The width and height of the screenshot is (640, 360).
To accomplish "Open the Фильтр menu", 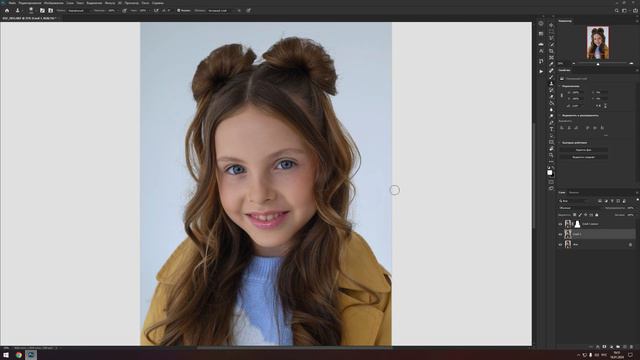I will click(x=110, y=3).
